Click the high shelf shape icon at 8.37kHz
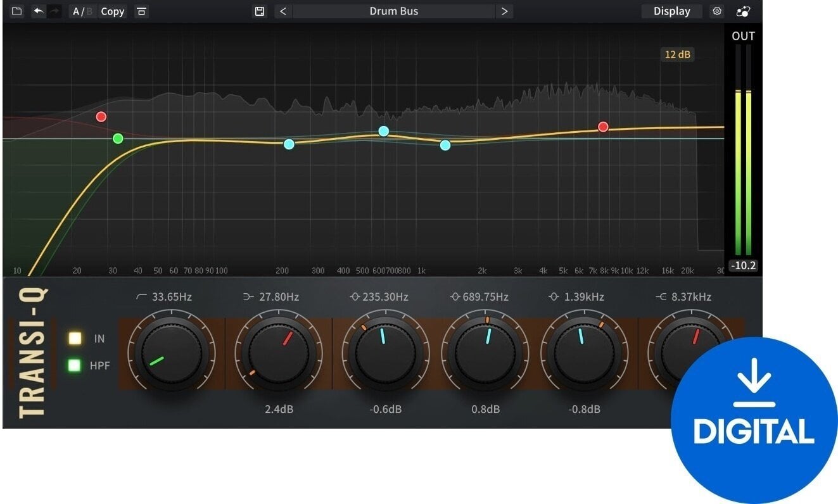This screenshot has width=838, height=504. point(661,297)
